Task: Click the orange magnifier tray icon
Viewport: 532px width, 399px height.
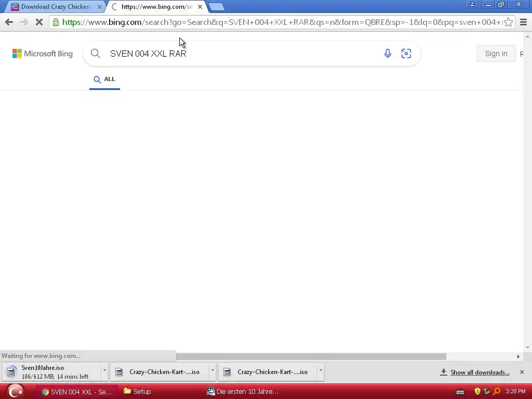Action: 497,392
